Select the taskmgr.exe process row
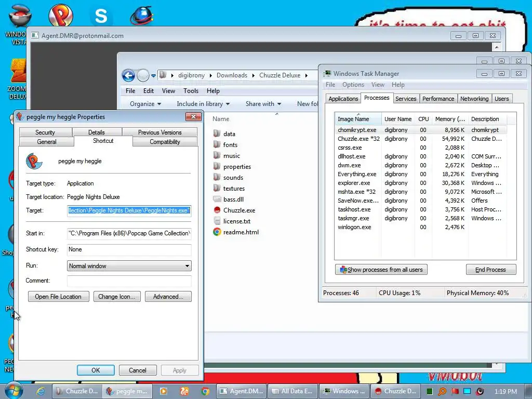Screen dimensions: 532x399 point(421,218)
